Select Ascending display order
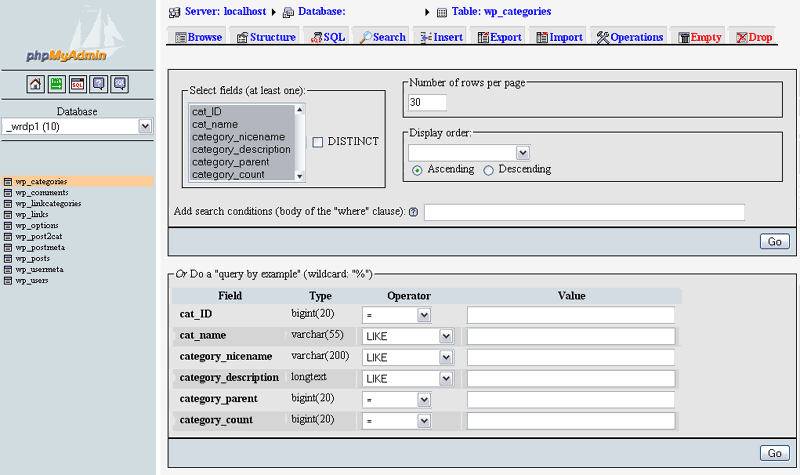 [x=417, y=170]
